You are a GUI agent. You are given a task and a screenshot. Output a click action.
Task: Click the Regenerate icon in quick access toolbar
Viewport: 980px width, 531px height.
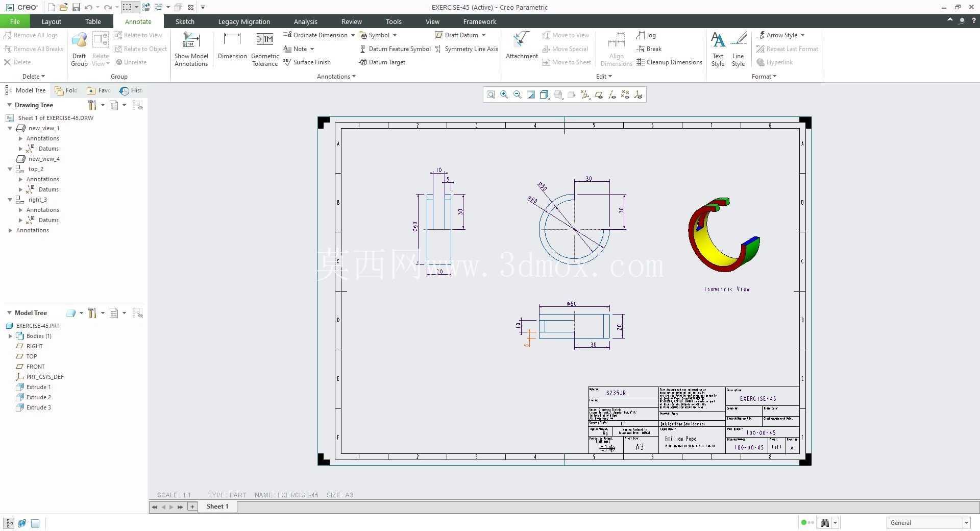[146, 7]
